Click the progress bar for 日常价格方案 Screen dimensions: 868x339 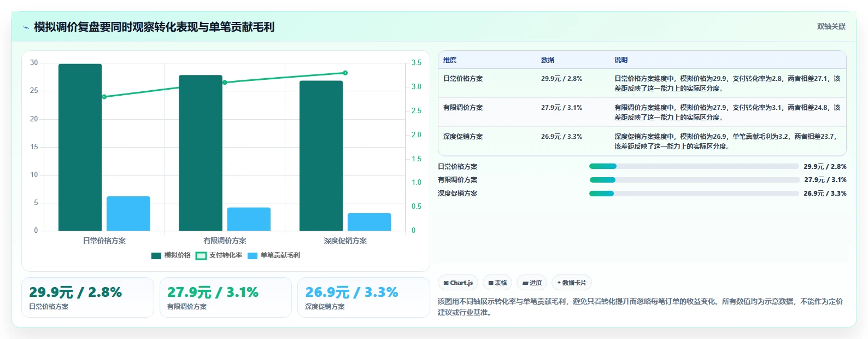click(694, 166)
